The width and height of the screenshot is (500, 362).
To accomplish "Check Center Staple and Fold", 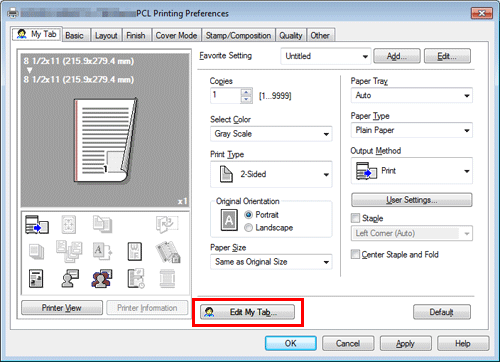I will coord(356,254).
